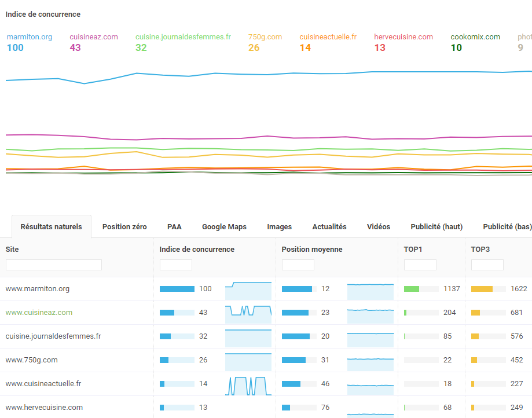Toggle cuisineaz.com legend entry
This screenshot has height=418, width=532.
coord(94,37)
